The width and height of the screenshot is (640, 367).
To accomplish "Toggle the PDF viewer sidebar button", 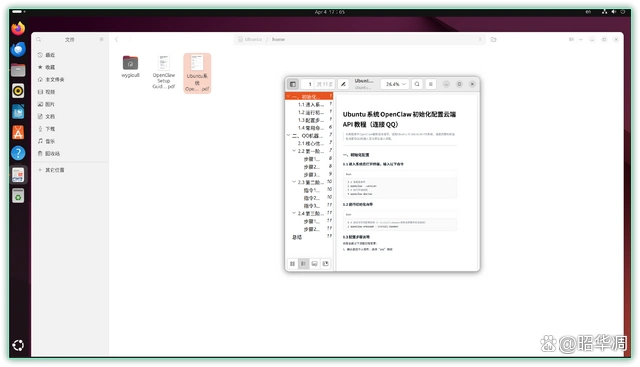I will click(x=293, y=84).
